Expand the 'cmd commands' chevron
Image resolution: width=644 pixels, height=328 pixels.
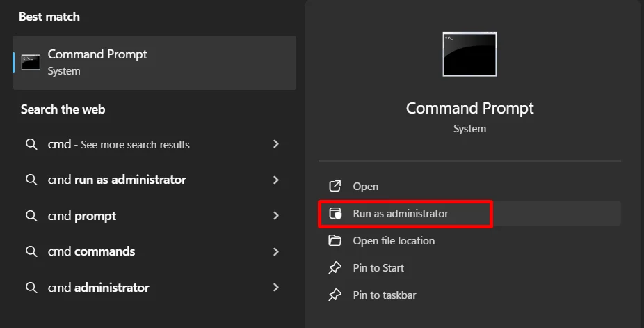[276, 251]
